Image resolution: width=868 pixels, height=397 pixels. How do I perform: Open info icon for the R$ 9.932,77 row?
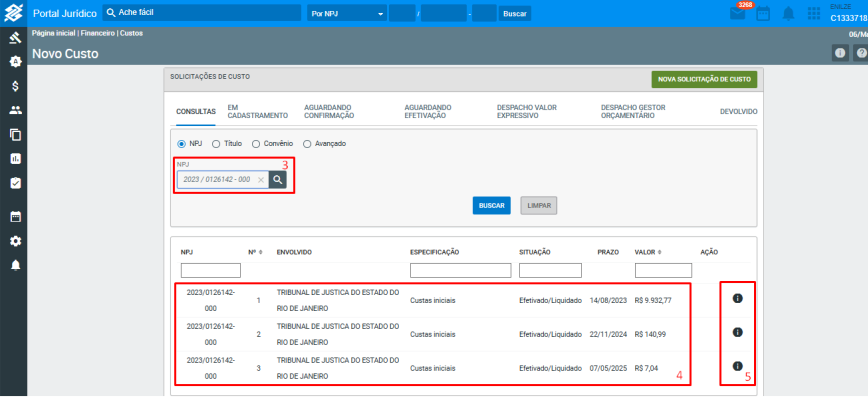[737, 298]
